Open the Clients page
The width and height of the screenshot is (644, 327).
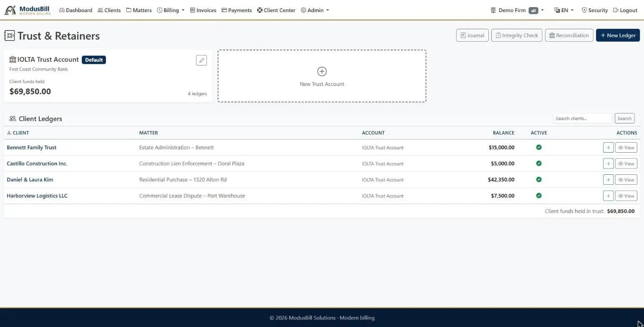pyautogui.click(x=109, y=10)
